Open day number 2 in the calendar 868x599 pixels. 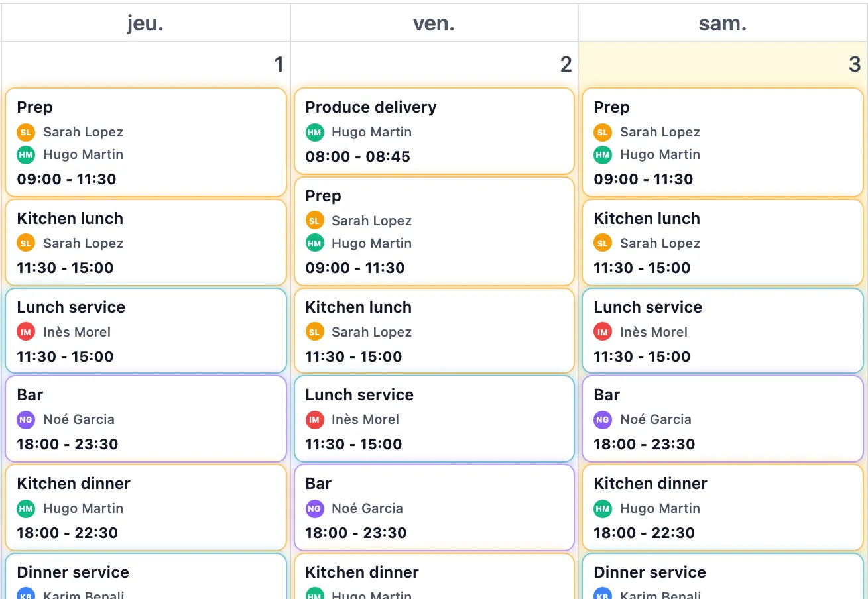566,64
